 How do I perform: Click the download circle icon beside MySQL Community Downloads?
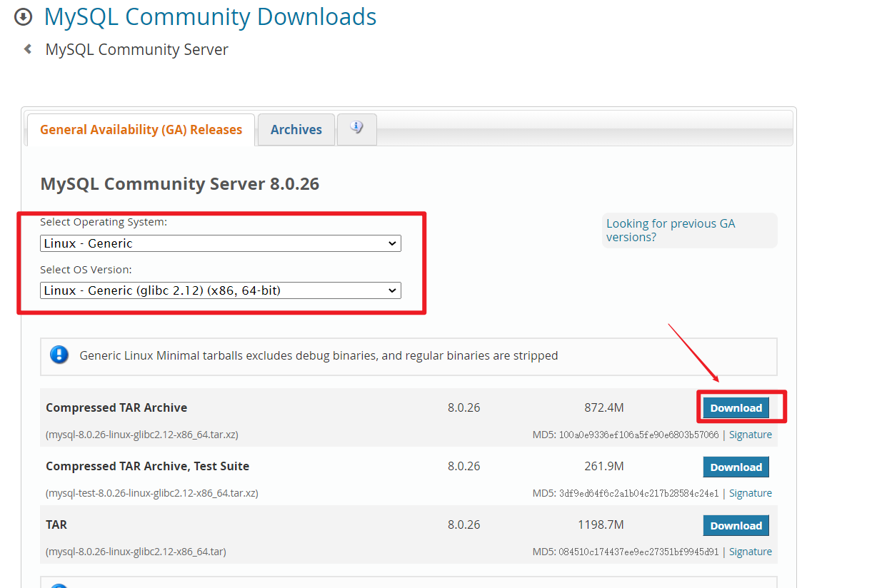24,16
